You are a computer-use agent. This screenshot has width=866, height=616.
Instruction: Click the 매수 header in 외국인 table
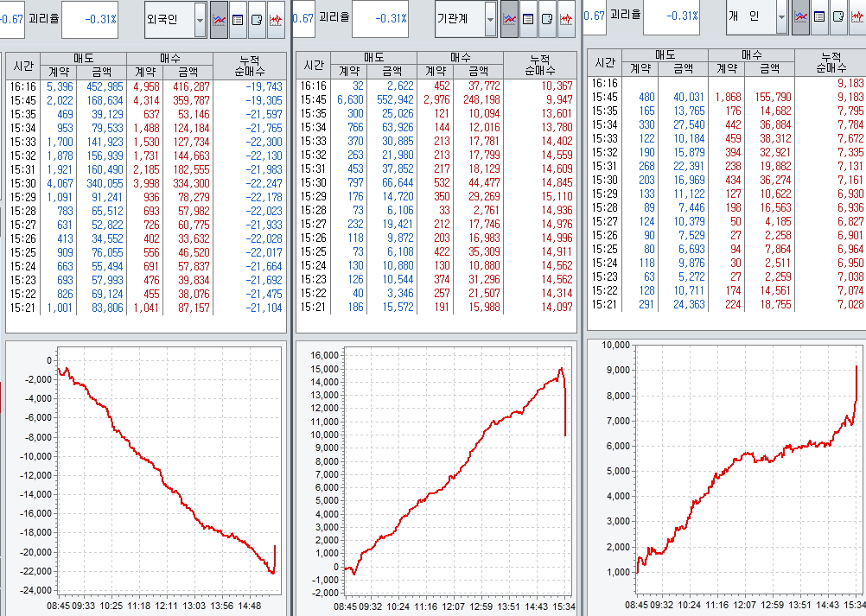click(x=169, y=58)
